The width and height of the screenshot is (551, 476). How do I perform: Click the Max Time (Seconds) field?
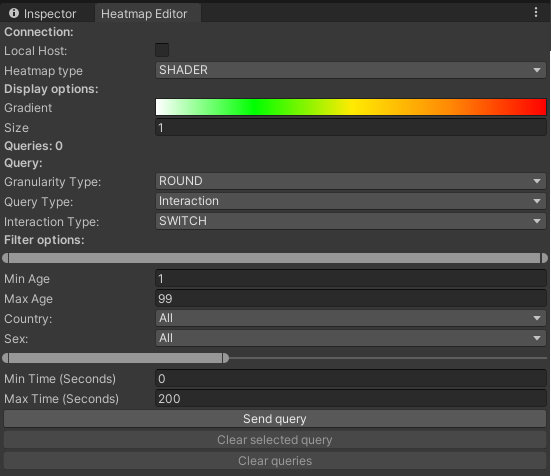[x=351, y=399]
